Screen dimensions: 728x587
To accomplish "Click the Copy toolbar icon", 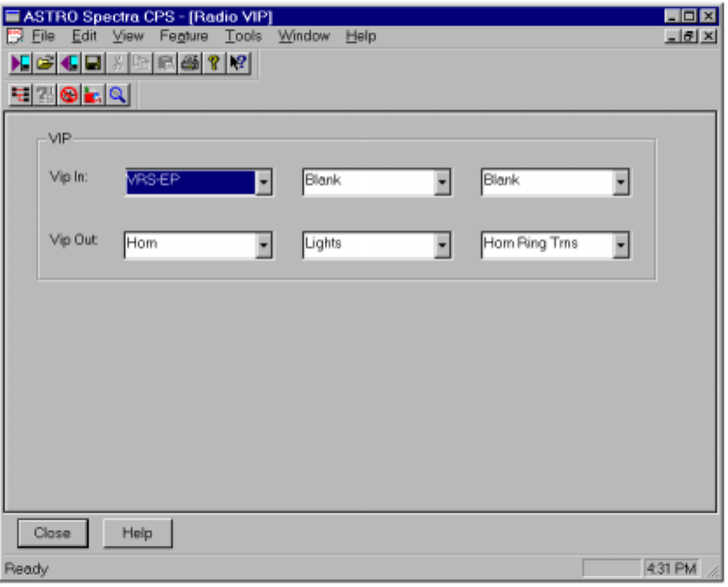I will (x=142, y=63).
